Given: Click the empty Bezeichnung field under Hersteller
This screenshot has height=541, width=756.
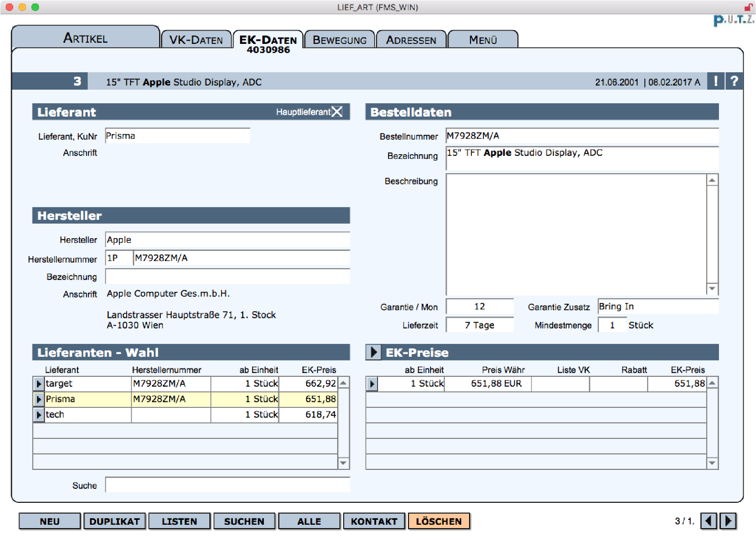Looking at the screenshot, I should [x=228, y=276].
